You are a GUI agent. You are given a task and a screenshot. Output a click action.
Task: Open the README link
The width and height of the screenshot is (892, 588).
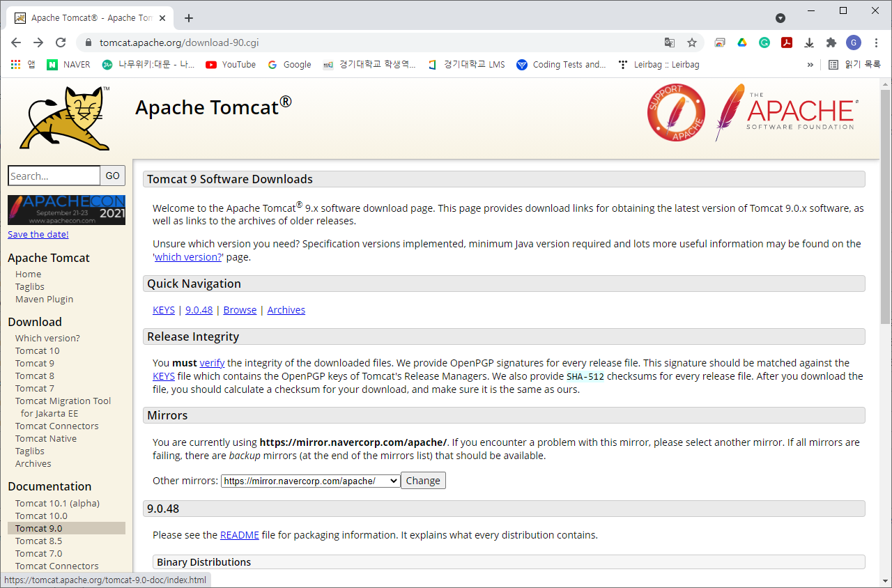[240, 535]
